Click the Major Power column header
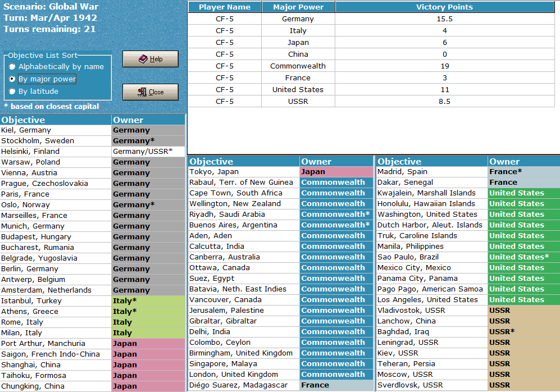The height and width of the screenshot is (392, 560). click(x=298, y=7)
